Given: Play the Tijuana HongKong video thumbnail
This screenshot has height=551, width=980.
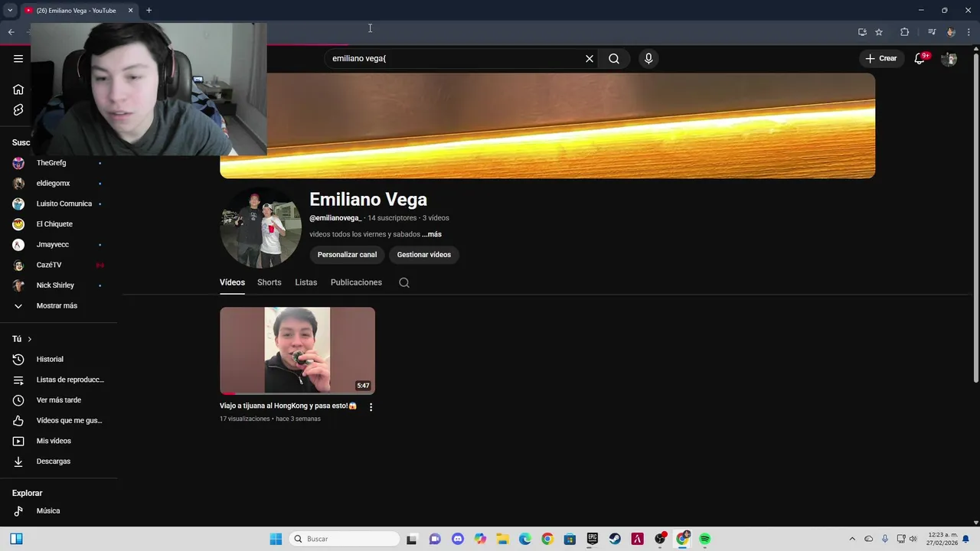Looking at the screenshot, I should coord(297,350).
